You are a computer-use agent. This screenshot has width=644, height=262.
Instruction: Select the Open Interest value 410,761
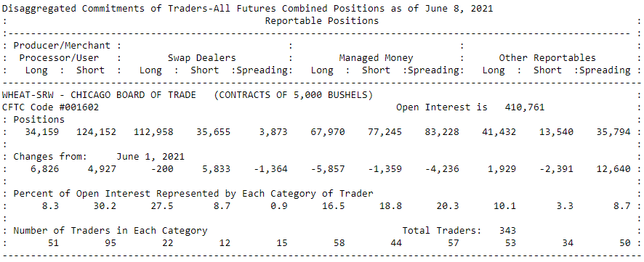(x=524, y=107)
